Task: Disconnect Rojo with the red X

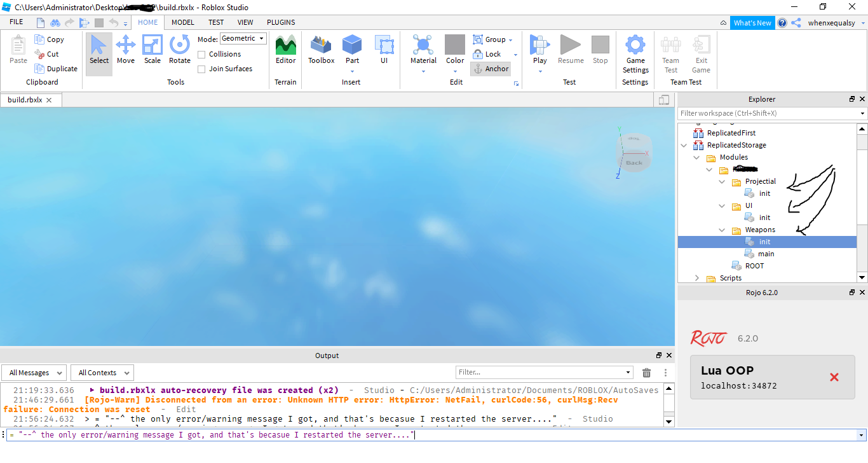Action: (x=834, y=377)
